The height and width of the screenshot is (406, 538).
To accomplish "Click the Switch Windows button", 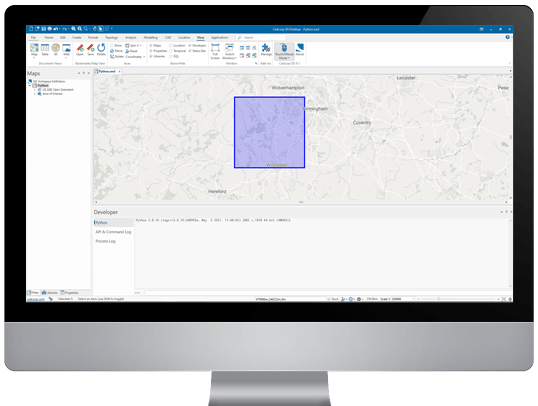I will pyautogui.click(x=230, y=51).
